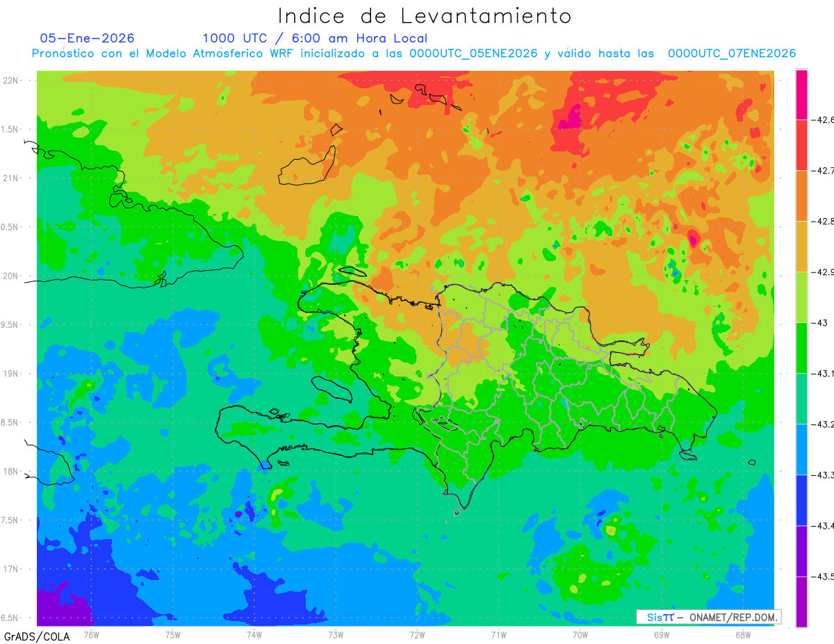Click the latitude label "18N"
Image resolution: width=834 pixels, height=644 pixels.
point(10,472)
